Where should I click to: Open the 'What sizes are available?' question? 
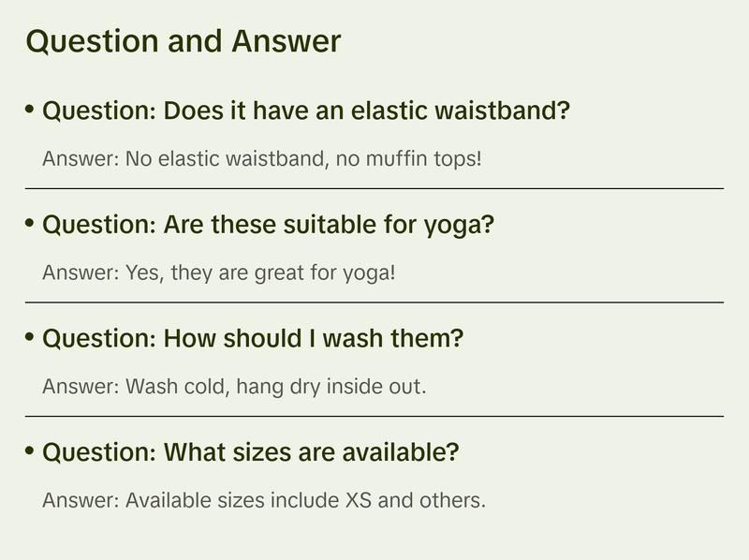251,452
